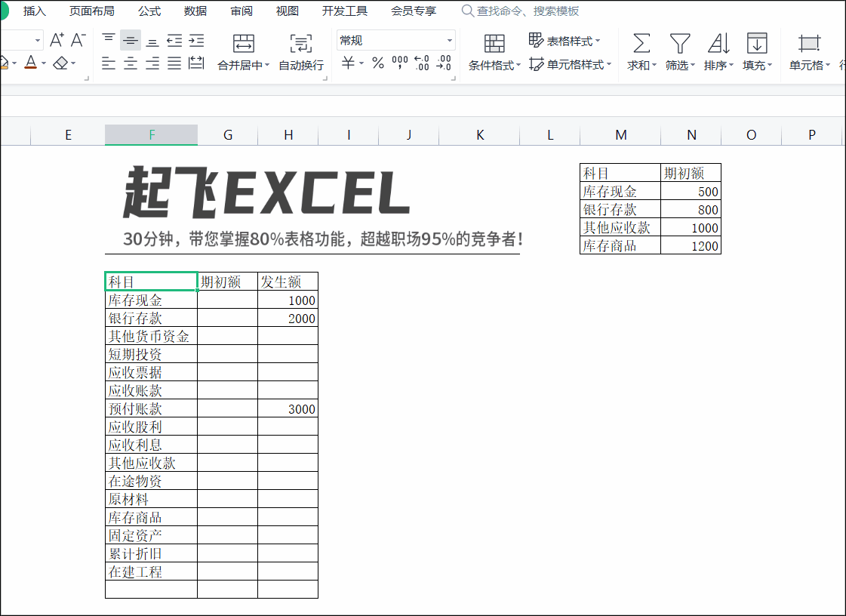Image resolution: width=846 pixels, height=616 pixels.
Task: Open the 开发工具 tab
Action: pyautogui.click(x=345, y=11)
